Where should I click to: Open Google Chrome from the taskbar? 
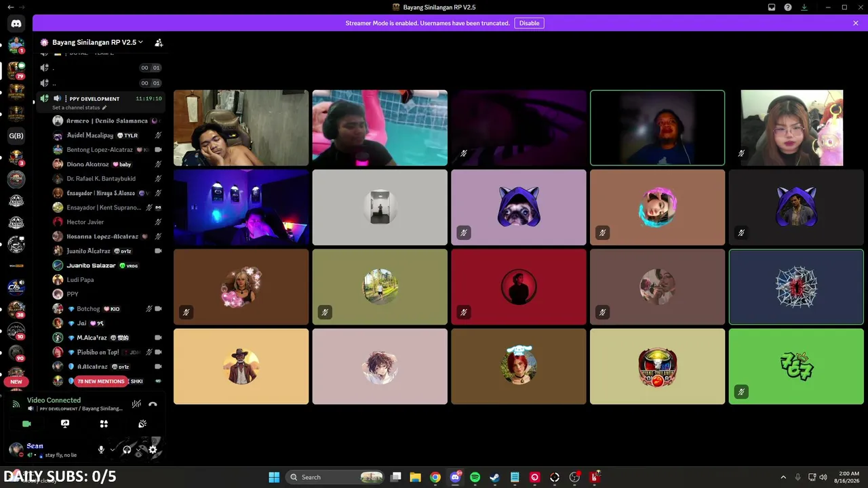coord(435,477)
